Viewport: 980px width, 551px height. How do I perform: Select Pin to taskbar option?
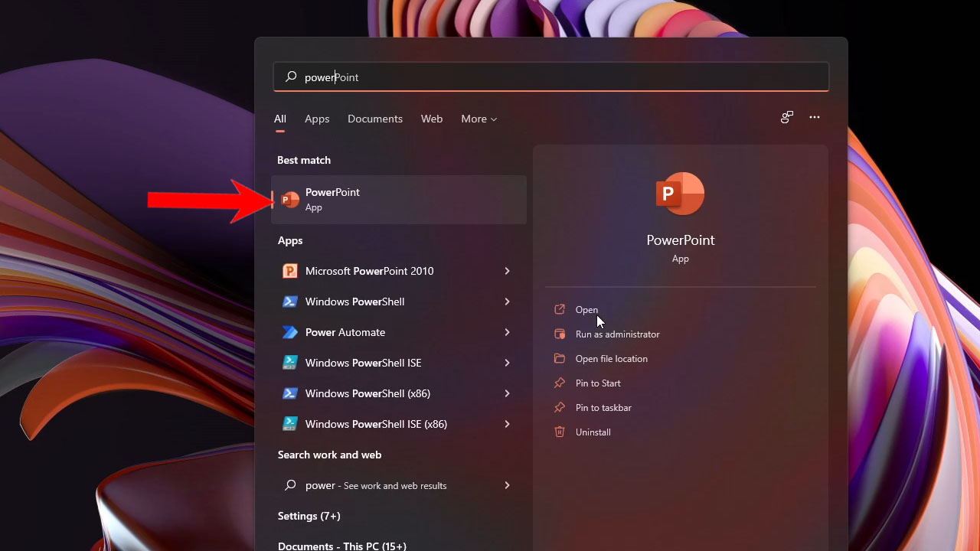pyautogui.click(x=603, y=408)
